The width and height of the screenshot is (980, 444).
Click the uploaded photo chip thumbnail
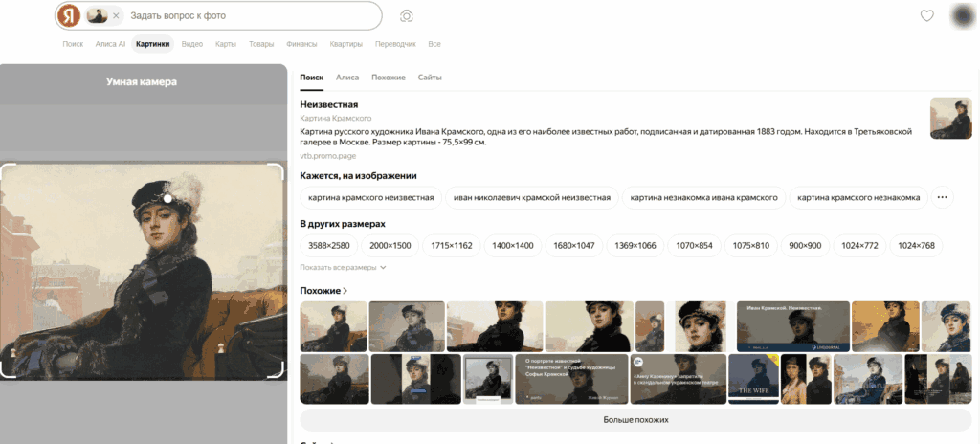tap(98, 15)
